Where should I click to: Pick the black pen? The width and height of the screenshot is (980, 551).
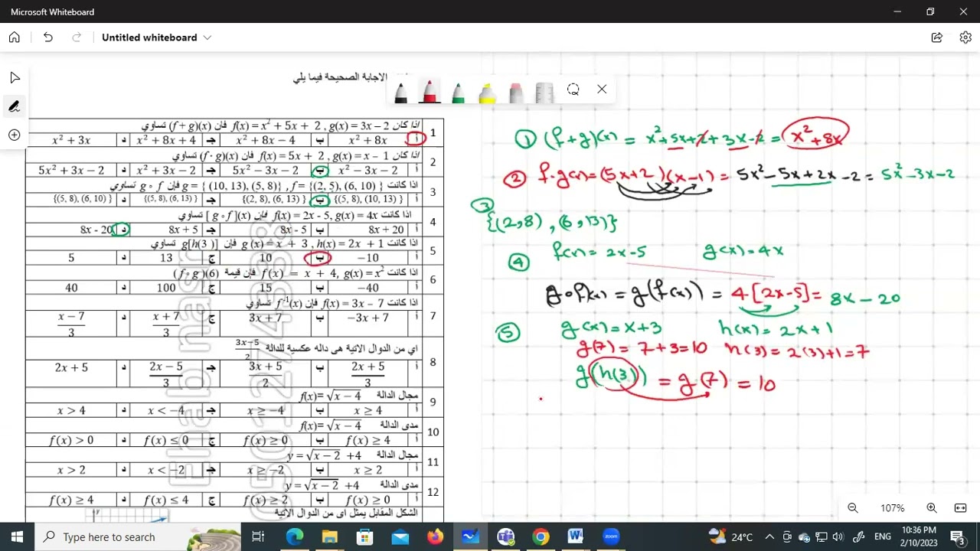(400, 93)
